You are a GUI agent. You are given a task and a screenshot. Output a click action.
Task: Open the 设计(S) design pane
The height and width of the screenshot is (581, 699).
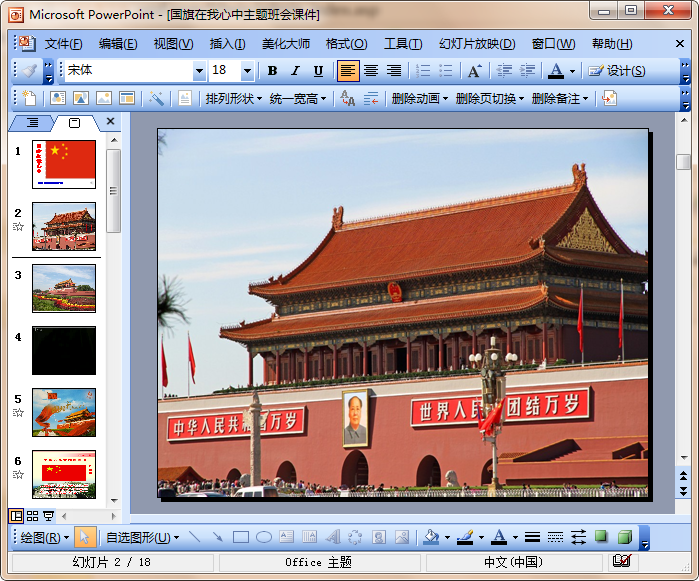[617, 71]
